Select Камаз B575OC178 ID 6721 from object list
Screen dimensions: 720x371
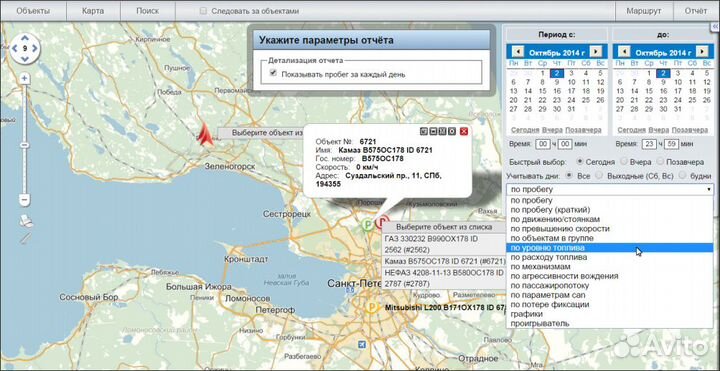click(x=443, y=261)
